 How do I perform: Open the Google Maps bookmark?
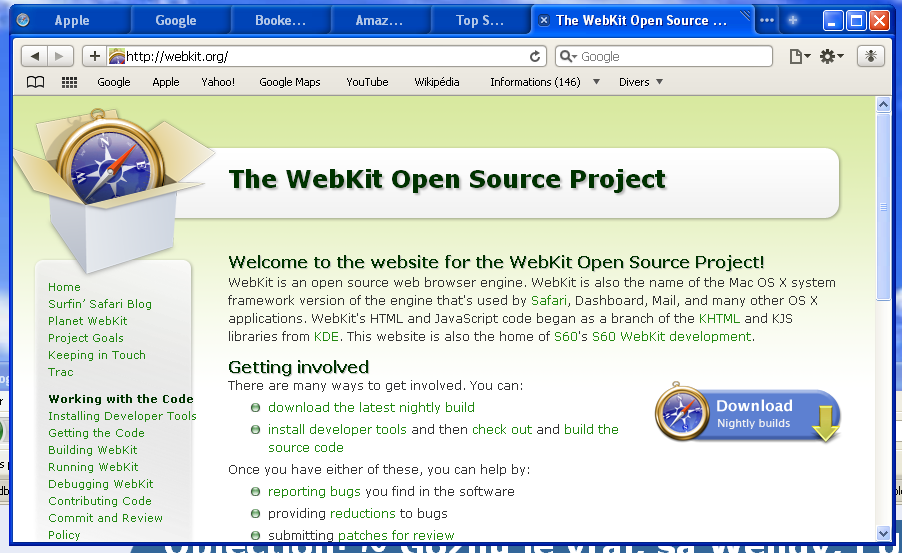coord(290,82)
